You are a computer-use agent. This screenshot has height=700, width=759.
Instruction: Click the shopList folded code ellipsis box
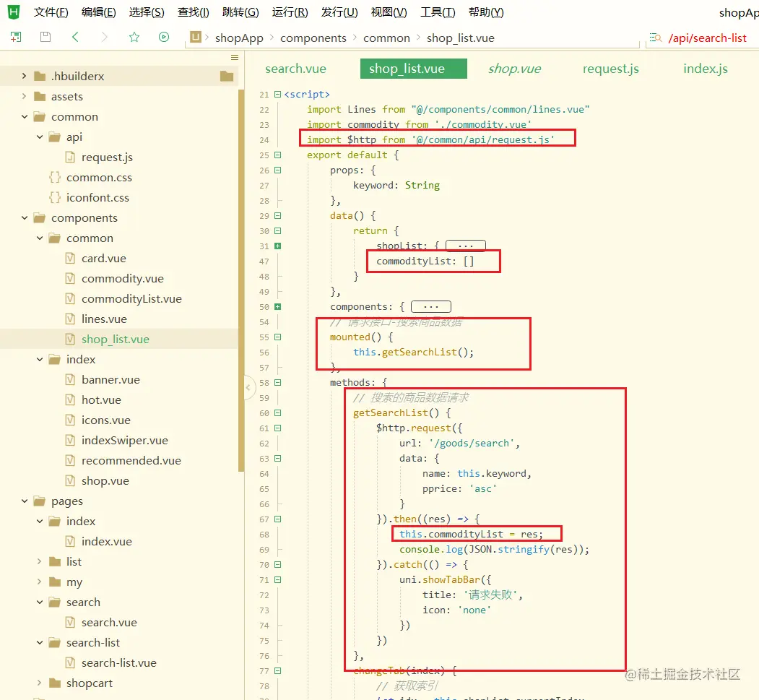tap(465, 246)
